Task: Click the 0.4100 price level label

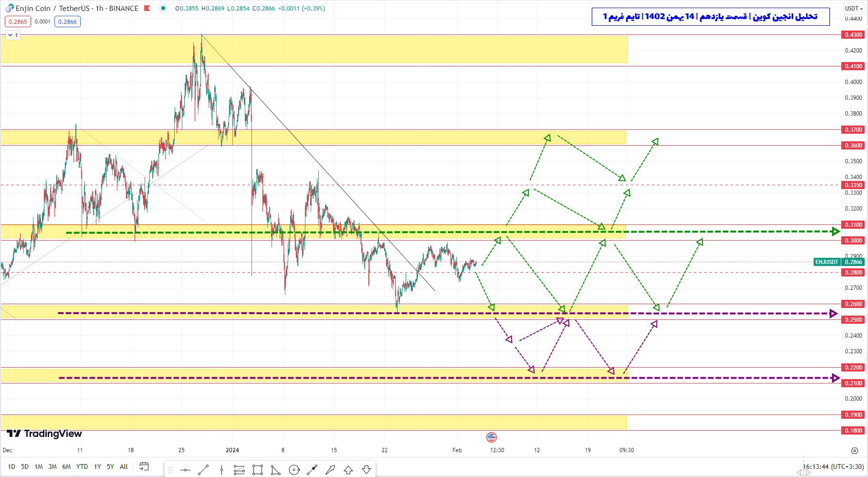Action: click(x=854, y=66)
